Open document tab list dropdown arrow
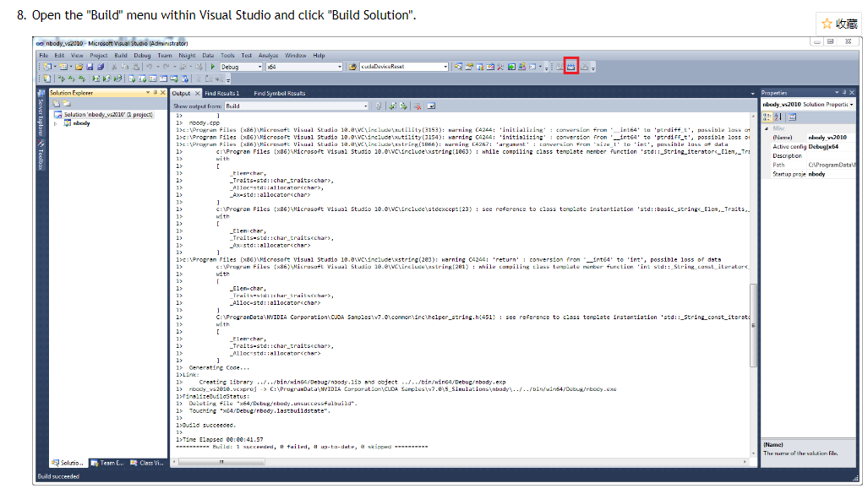 pyautogui.click(x=752, y=94)
